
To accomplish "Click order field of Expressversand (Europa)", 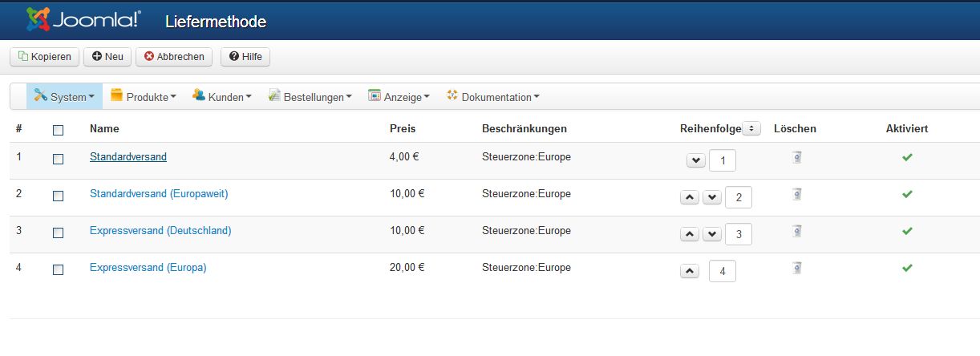I will (x=723, y=271).
